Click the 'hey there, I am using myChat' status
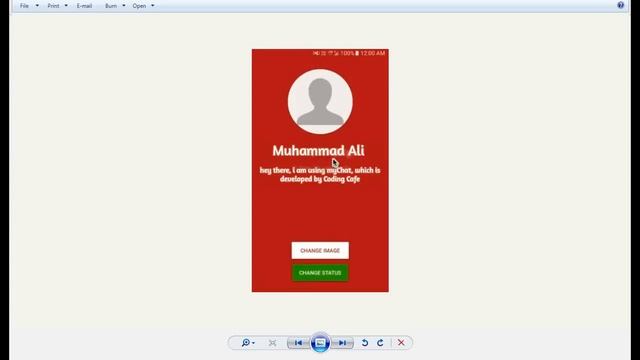This screenshot has width=640, height=360. pyautogui.click(x=320, y=174)
